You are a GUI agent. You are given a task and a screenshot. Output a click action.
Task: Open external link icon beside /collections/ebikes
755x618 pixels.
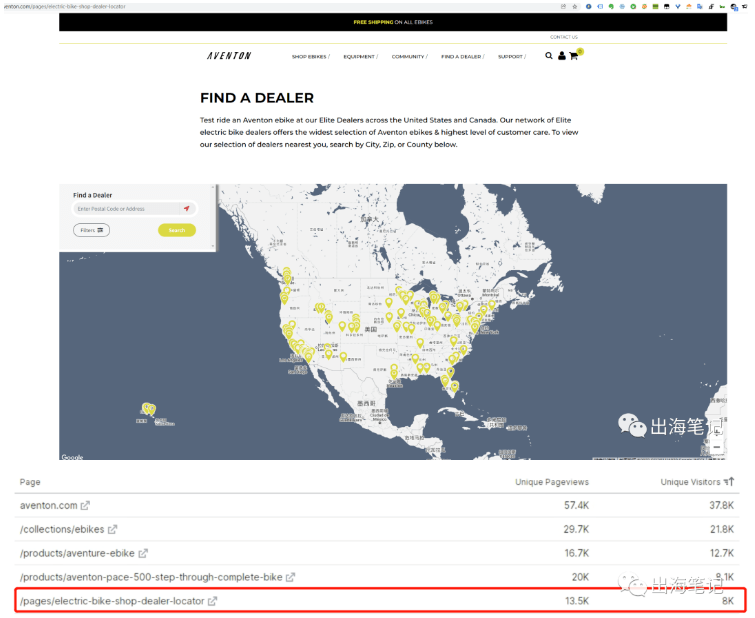pyautogui.click(x=112, y=529)
